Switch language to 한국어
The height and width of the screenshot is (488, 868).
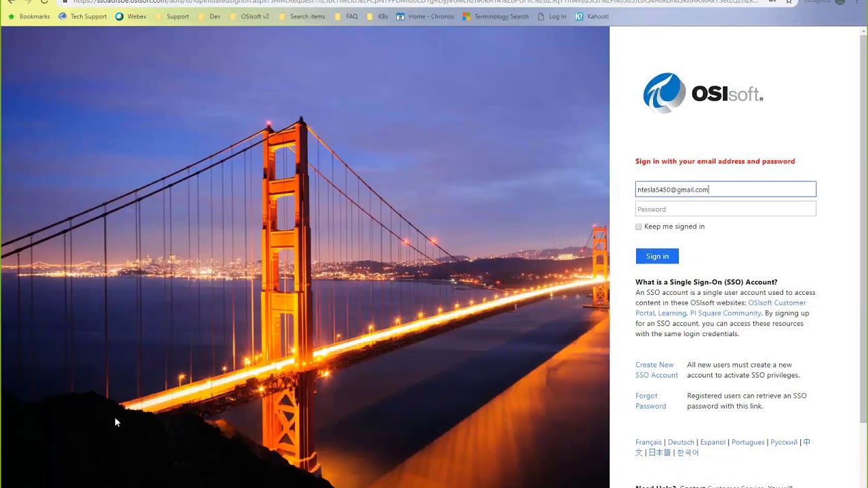pyautogui.click(x=688, y=453)
